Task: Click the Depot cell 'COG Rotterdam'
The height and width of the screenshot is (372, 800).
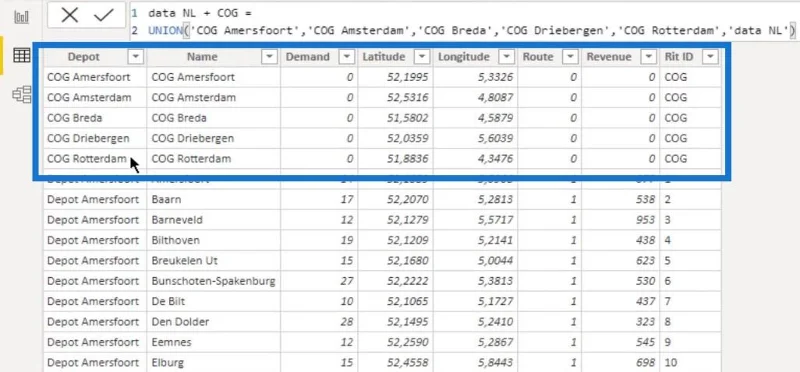Action: (x=95, y=159)
